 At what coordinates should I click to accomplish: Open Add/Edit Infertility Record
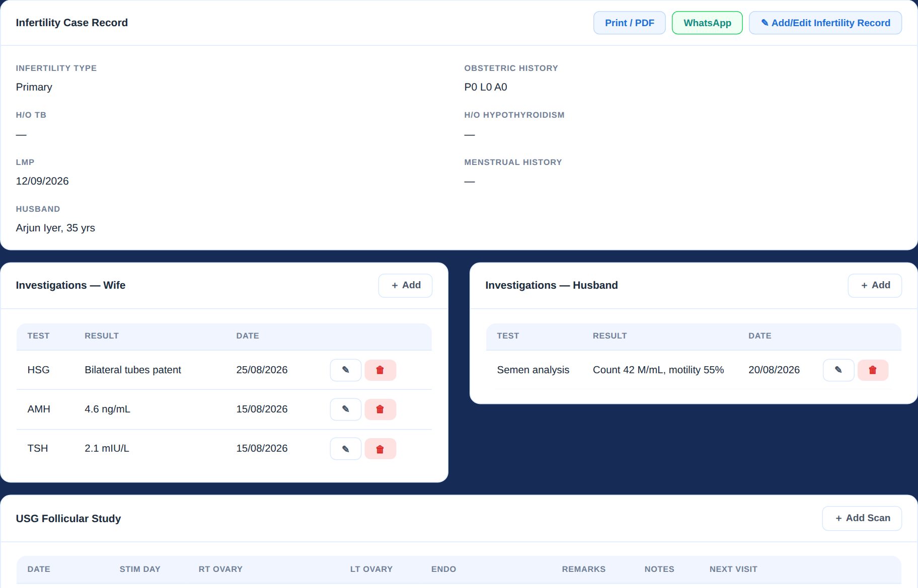tap(825, 23)
